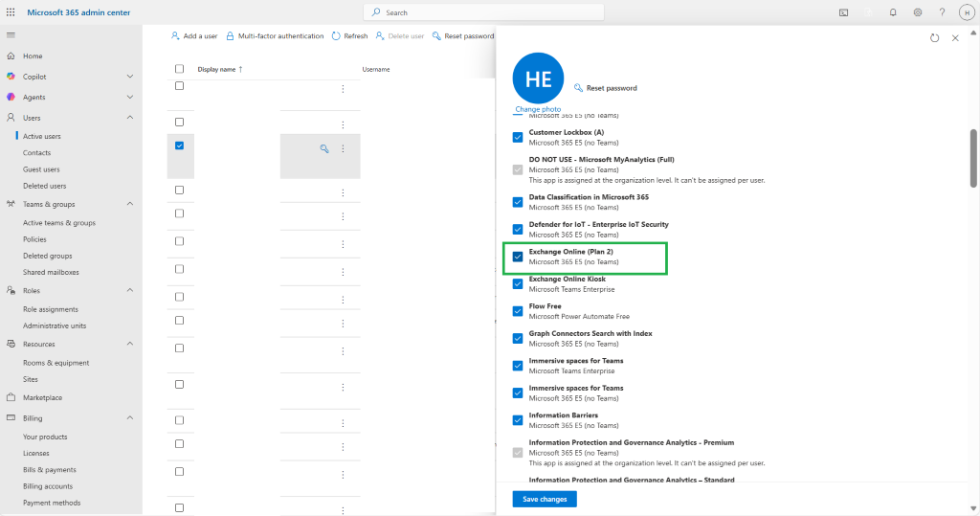The width and height of the screenshot is (980, 516).
Task: Uncheck Exchange Online Kiosk checkbox
Action: point(518,284)
